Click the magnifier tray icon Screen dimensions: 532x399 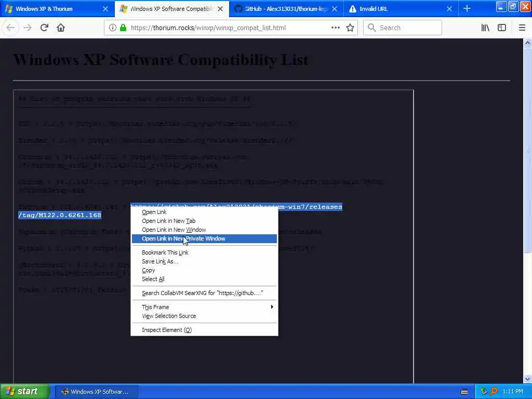click(x=494, y=391)
